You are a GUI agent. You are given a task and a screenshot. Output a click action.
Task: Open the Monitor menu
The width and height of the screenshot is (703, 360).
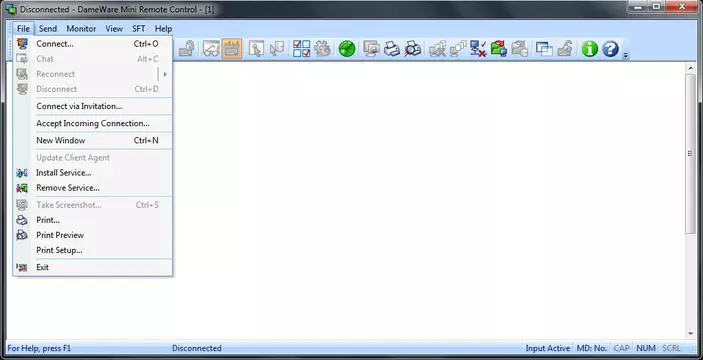pyautogui.click(x=81, y=29)
